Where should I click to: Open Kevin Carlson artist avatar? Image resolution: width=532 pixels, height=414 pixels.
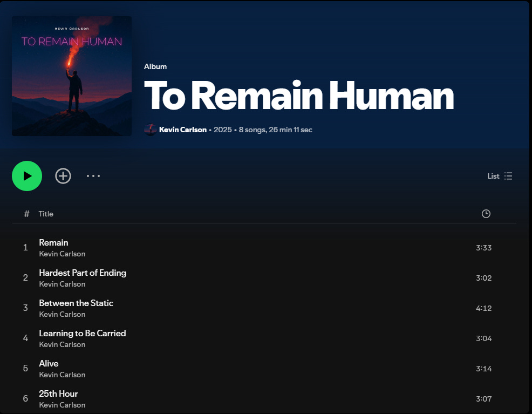151,130
